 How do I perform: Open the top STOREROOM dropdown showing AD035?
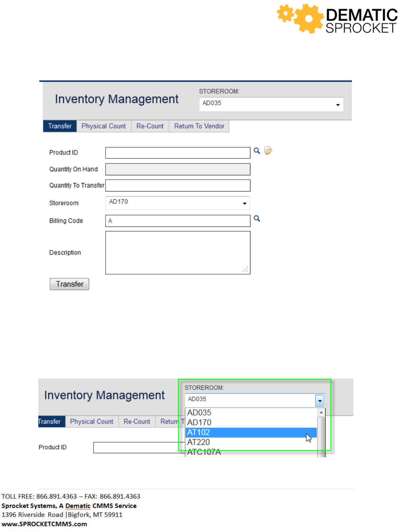point(271,104)
